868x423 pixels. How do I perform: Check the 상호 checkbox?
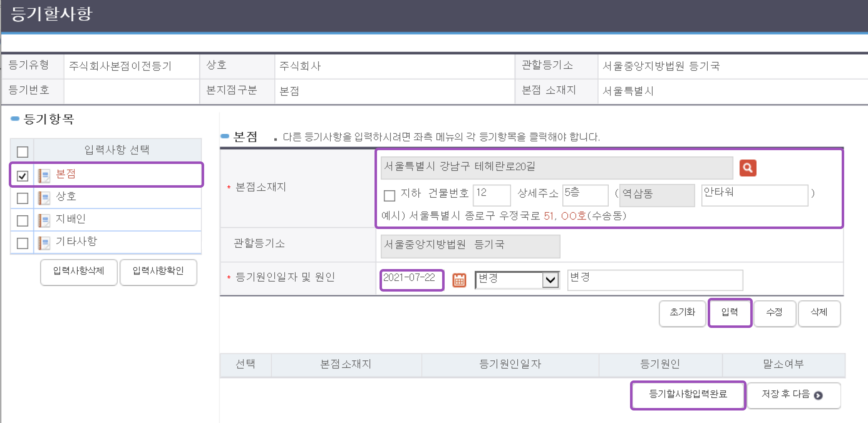pos(23,198)
